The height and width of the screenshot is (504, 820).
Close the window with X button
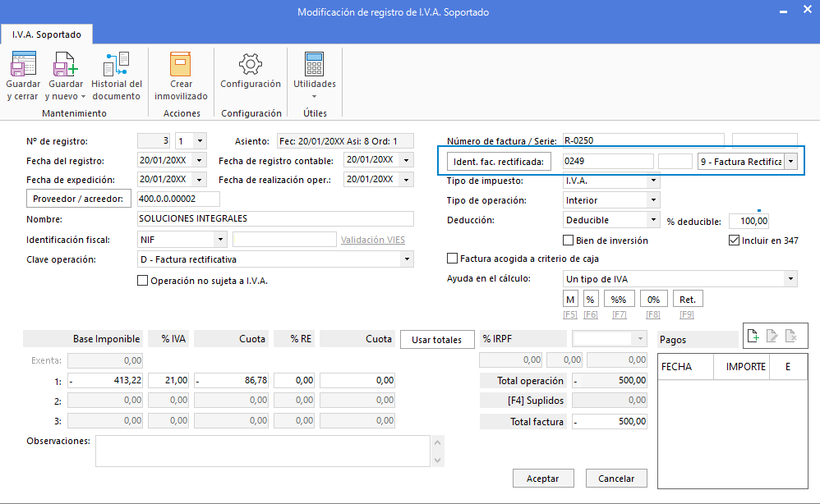pos(808,10)
